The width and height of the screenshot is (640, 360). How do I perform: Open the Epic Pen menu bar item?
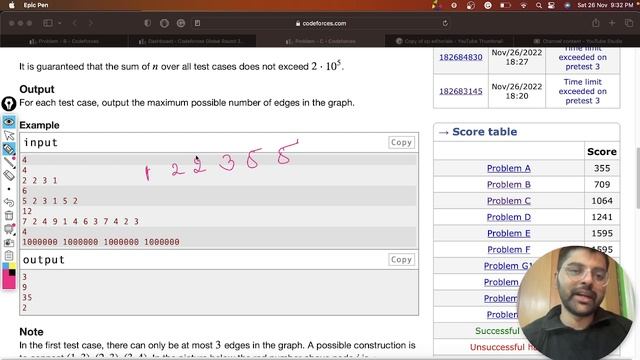tap(36, 5)
